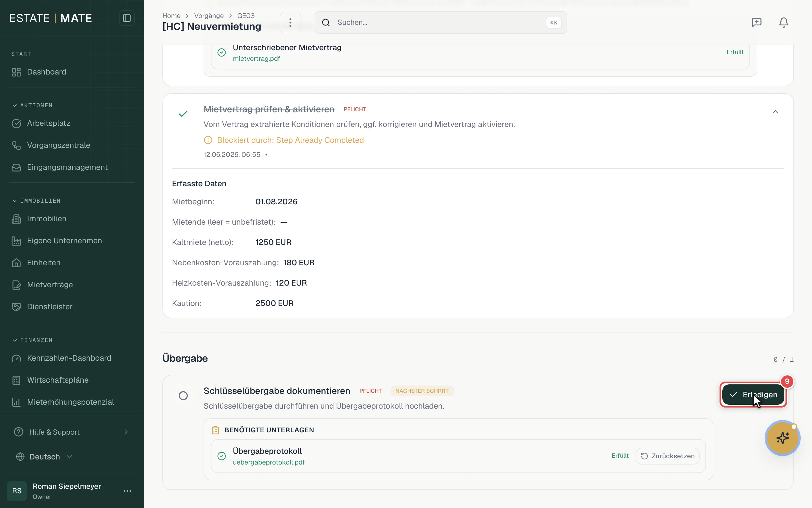Click the timestamp 12.06.2026, 06:55

(x=232, y=155)
